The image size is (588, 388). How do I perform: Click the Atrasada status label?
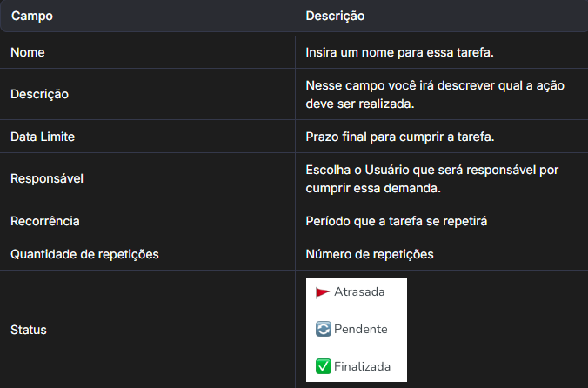point(359,292)
